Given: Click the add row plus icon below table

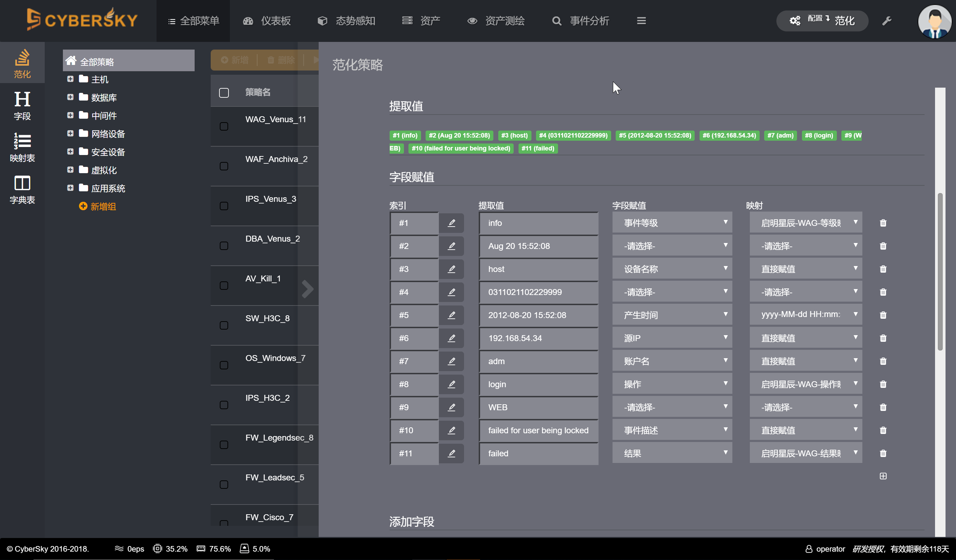Looking at the screenshot, I should (x=883, y=476).
